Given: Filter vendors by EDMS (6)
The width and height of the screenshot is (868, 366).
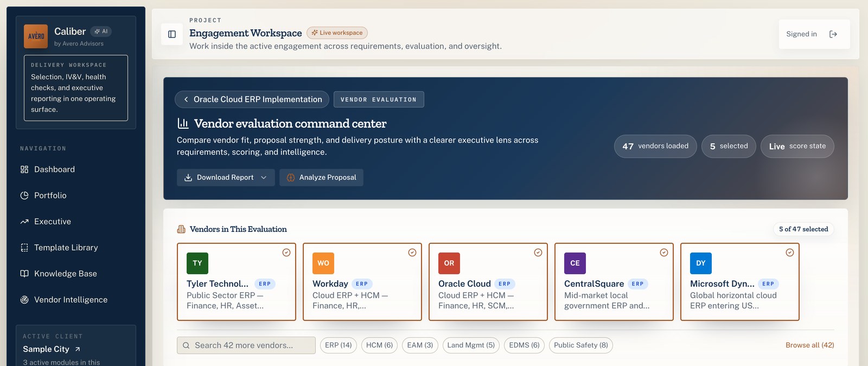Looking at the screenshot, I should tap(524, 345).
